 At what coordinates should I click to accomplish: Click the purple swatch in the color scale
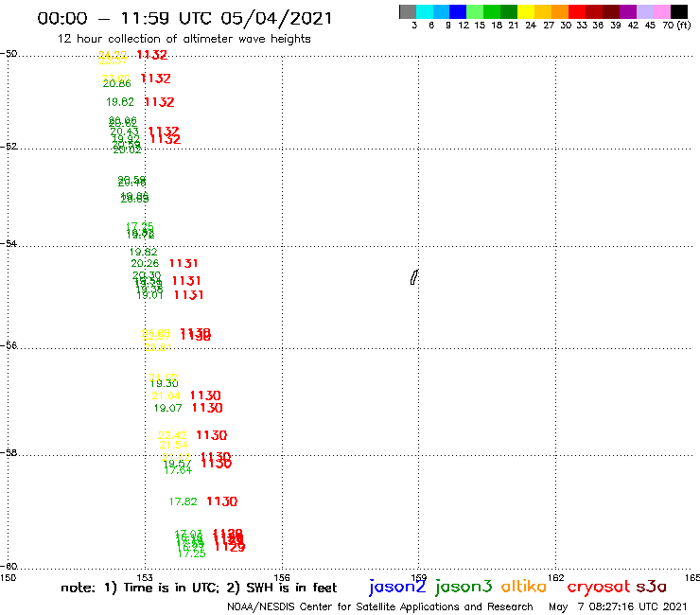[x=628, y=11]
